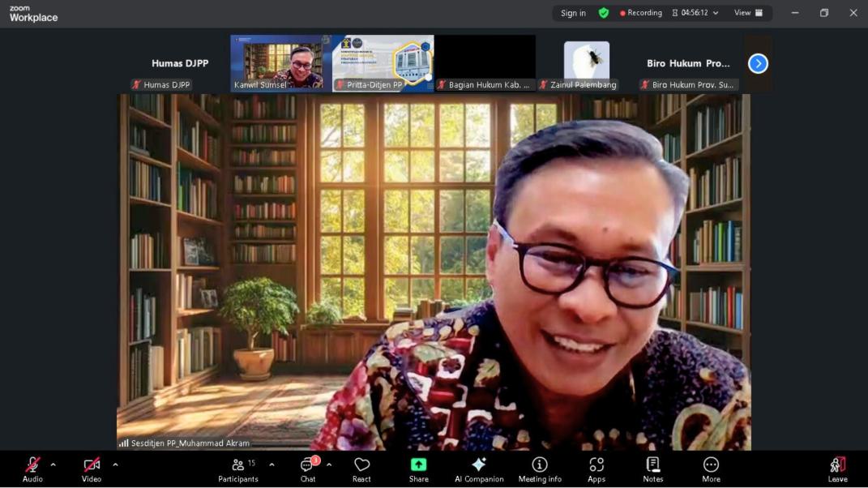
Task: Click the green encryption shield icon
Action: click(604, 13)
